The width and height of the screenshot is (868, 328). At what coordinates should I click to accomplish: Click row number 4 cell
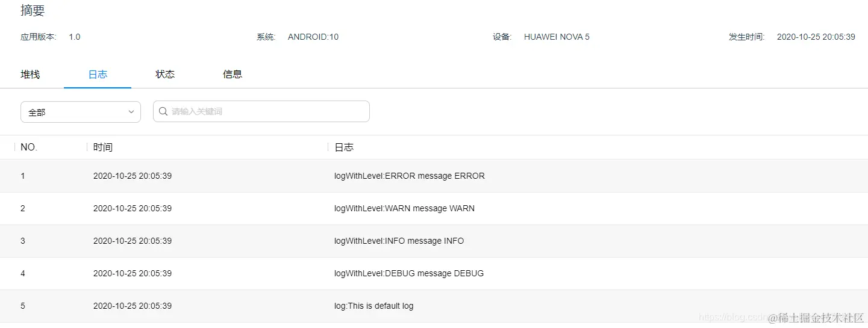pyautogui.click(x=23, y=274)
